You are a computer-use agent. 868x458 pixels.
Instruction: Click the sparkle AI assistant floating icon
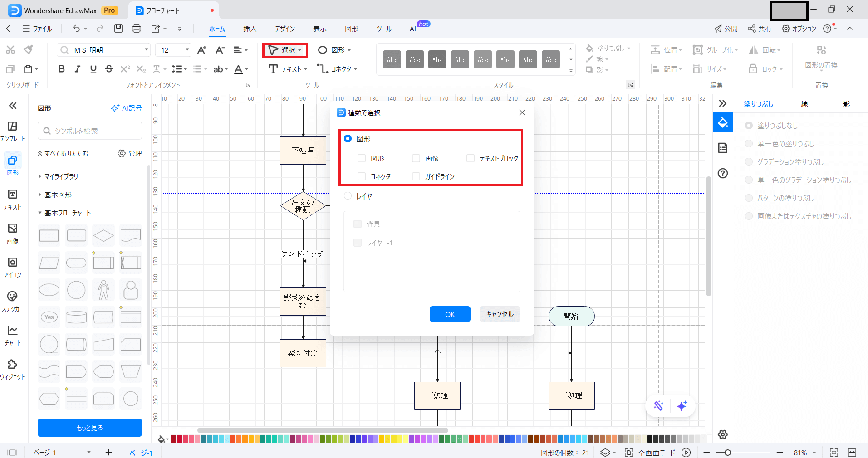point(682,406)
